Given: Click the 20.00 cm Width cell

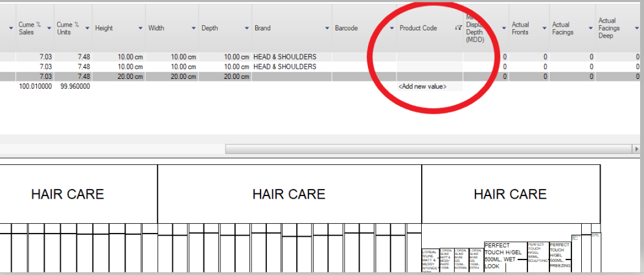Looking at the screenshot, I should pos(172,76).
